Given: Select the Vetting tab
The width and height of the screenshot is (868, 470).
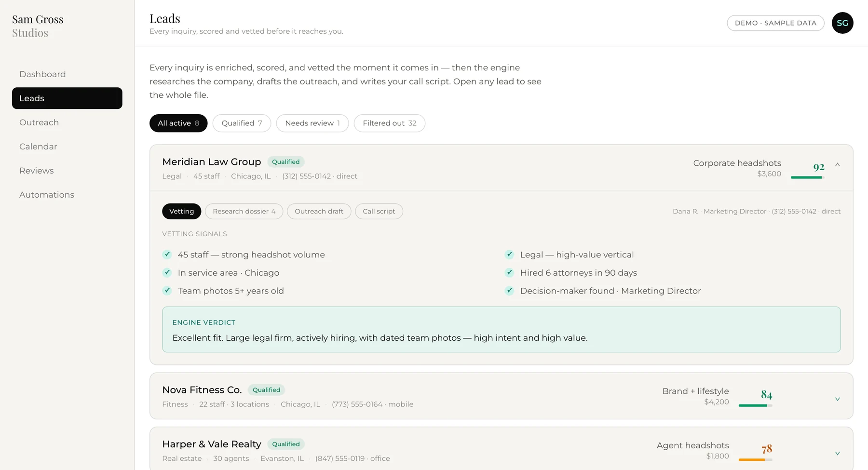Looking at the screenshot, I should tap(182, 212).
